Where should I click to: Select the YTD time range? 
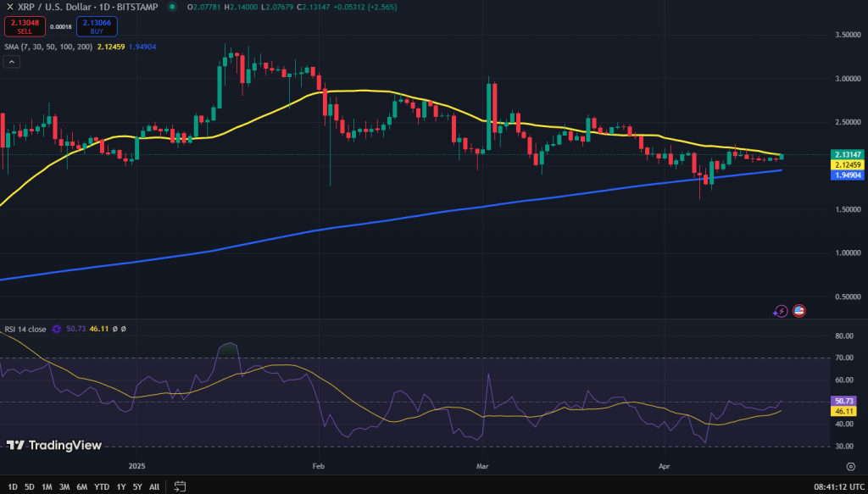tap(102, 487)
